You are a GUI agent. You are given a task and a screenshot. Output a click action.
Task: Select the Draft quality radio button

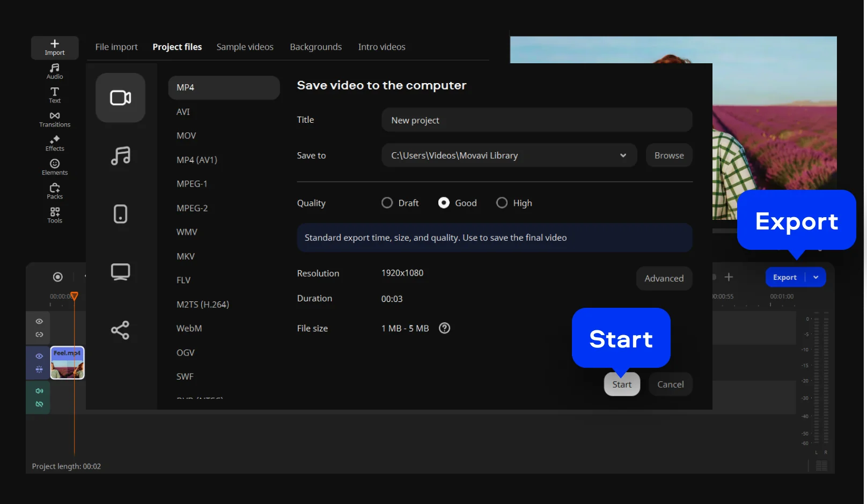(387, 203)
